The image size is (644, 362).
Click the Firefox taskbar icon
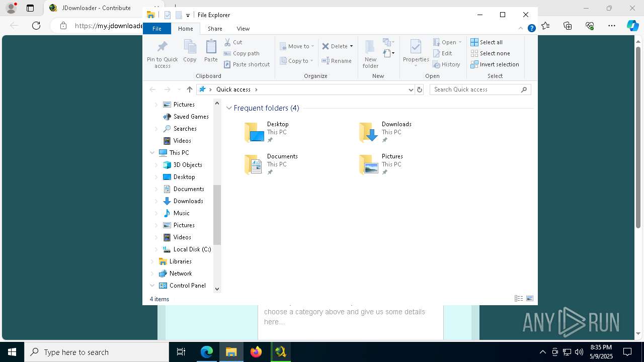[x=256, y=352]
